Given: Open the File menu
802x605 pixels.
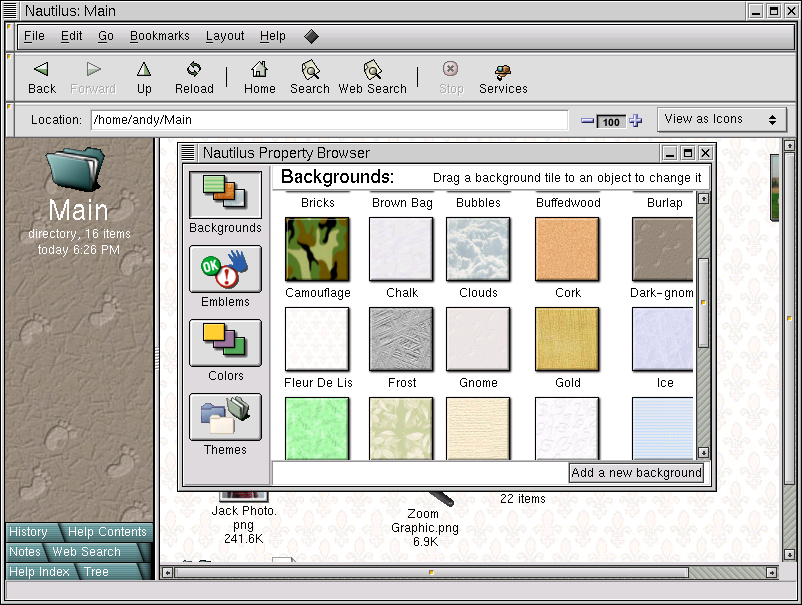Looking at the screenshot, I should click(x=34, y=36).
